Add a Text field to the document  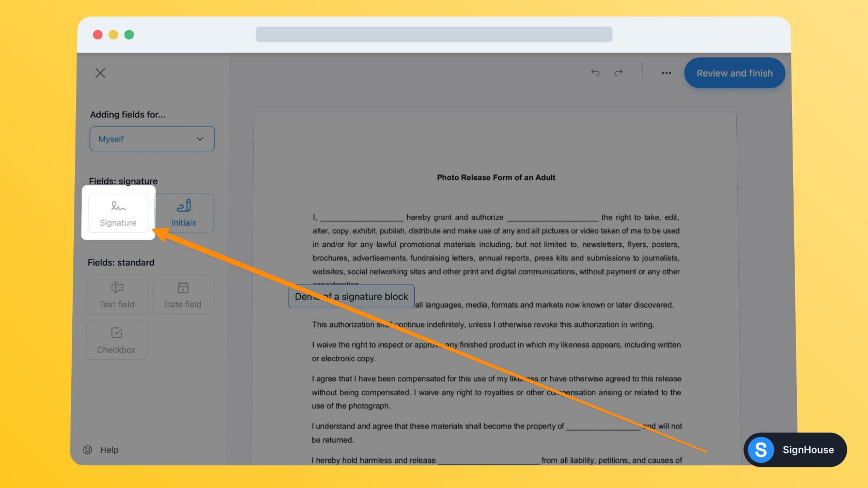[116, 294]
